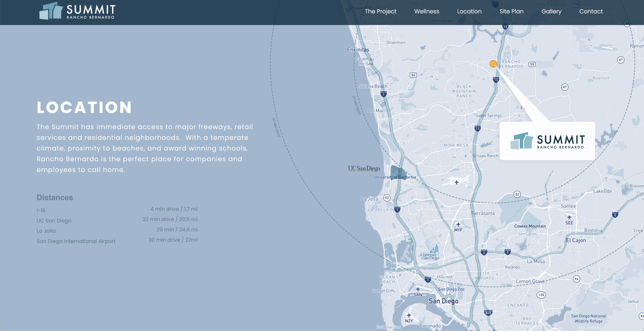This screenshot has height=331, width=644.
Task: Click the Encinitas map label
Action: (x=358, y=50)
